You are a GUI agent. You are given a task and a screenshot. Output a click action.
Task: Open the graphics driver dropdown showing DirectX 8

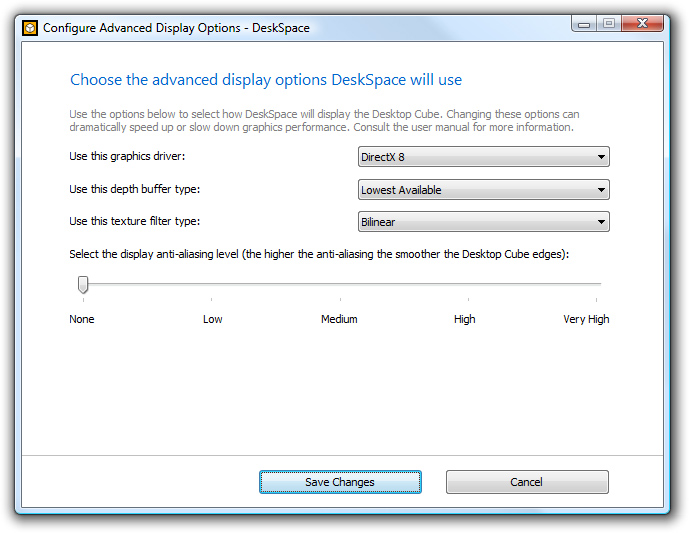pos(483,157)
